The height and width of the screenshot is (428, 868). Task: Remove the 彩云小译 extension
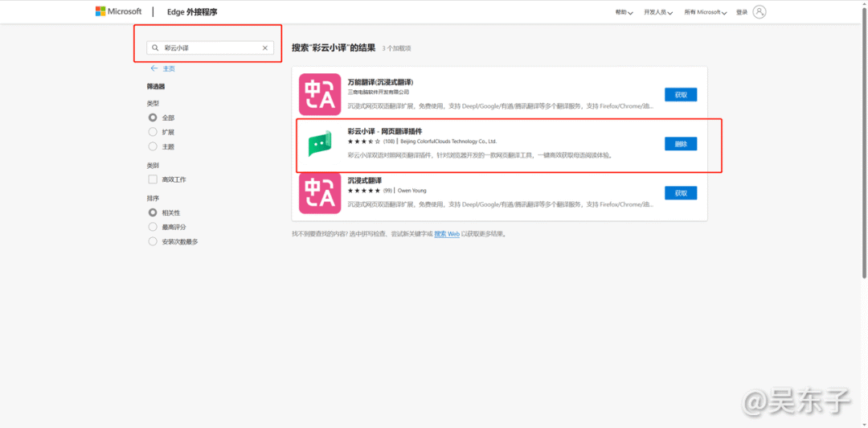tap(681, 143)
